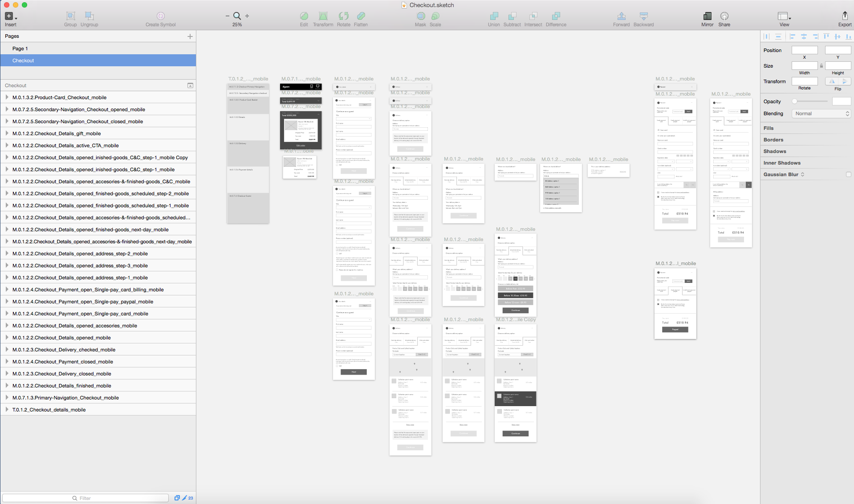Apply the Union boolean operation
The image size is (854, 504).
click(x=494, y=16)
